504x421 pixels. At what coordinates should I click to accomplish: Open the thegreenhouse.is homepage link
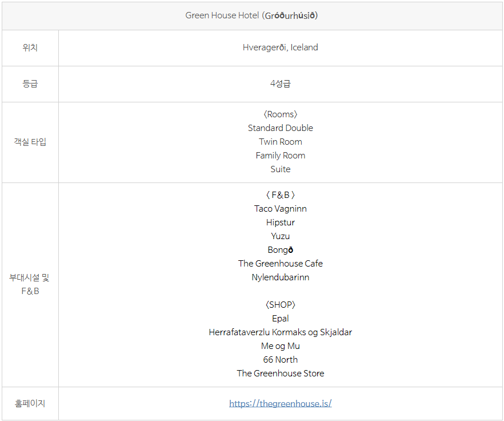(280, 403)
